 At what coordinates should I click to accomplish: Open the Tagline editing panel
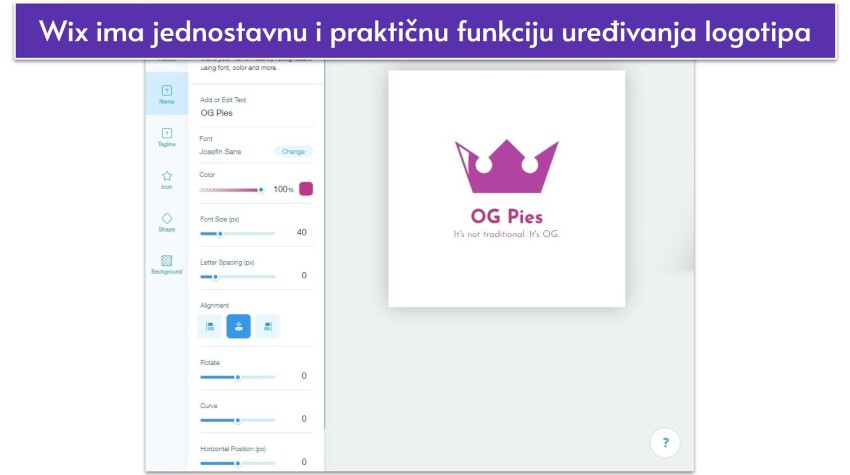(166, 137)
